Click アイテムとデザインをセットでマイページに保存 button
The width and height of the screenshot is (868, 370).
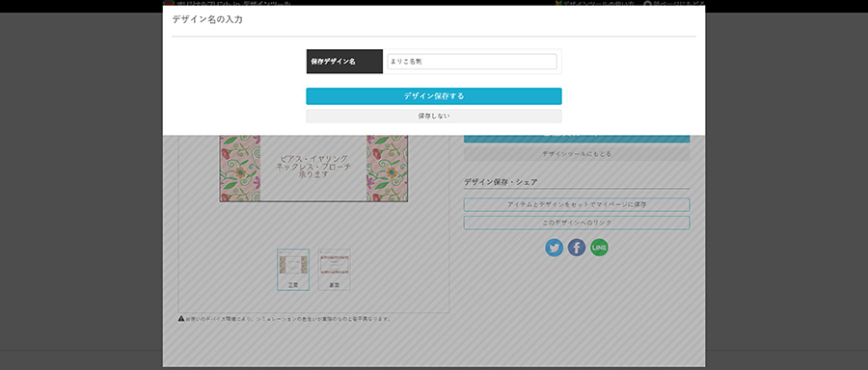pyautogui.click(x=577, y=204)
